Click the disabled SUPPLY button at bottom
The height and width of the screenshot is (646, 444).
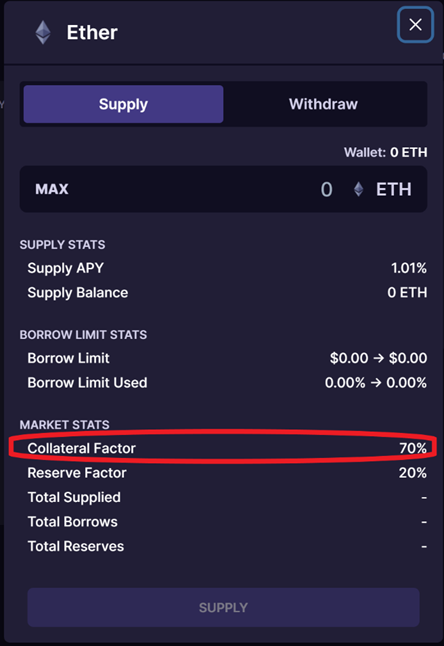point(223,607)
